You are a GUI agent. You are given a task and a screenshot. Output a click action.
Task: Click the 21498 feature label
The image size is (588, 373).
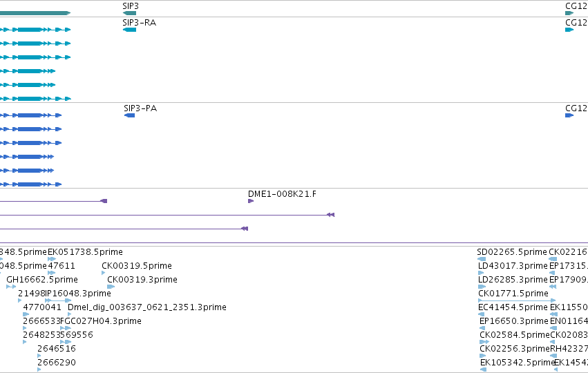point(32,293)
